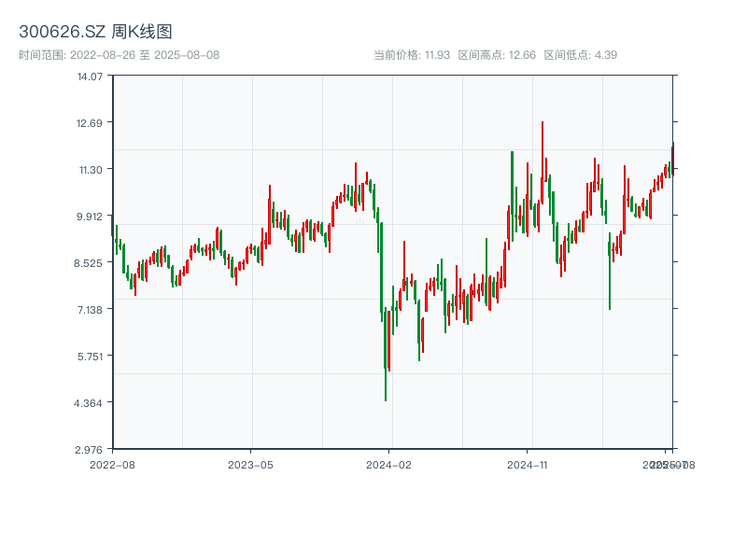Click the chart title 300626.SZ 周K线图
Image resolution: width=747 pixels, height=560 pixels.
(95, 33)
